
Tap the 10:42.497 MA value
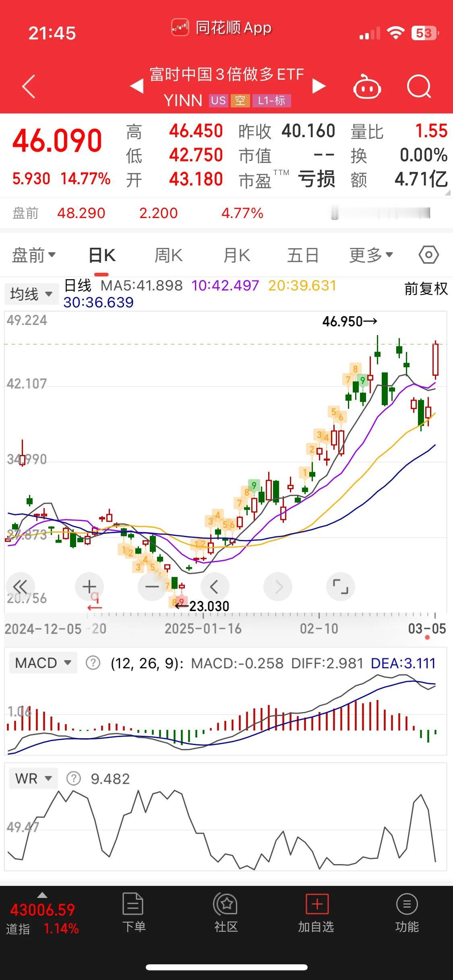[x=225, y=286]
